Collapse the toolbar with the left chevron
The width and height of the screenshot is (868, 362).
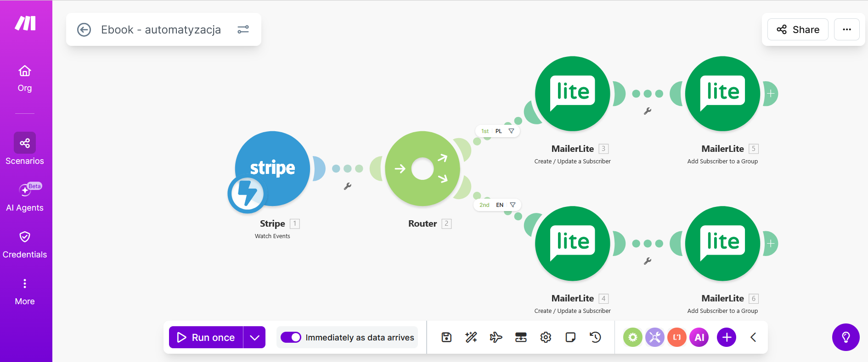pyautogui.click(x=753, y=337)
